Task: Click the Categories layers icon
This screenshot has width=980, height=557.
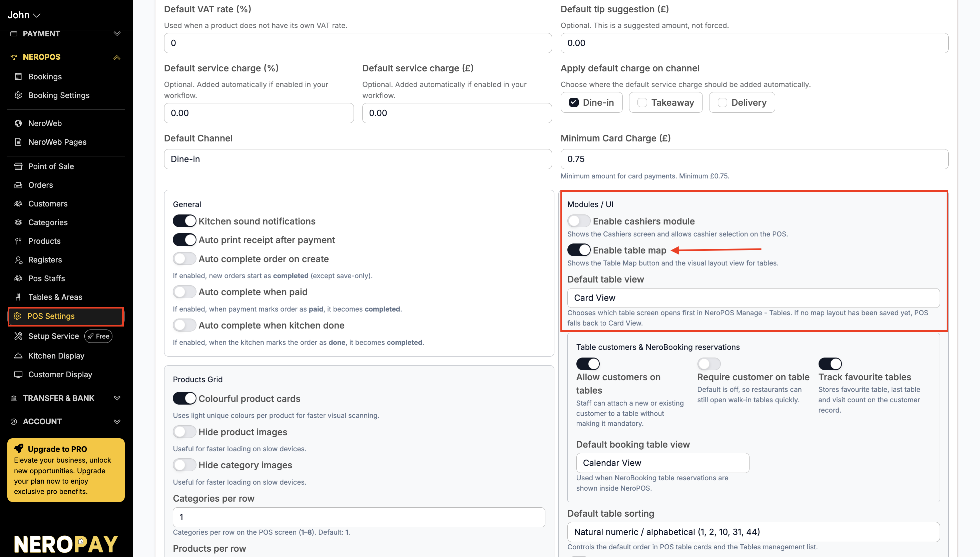Action: click(18, 222)
